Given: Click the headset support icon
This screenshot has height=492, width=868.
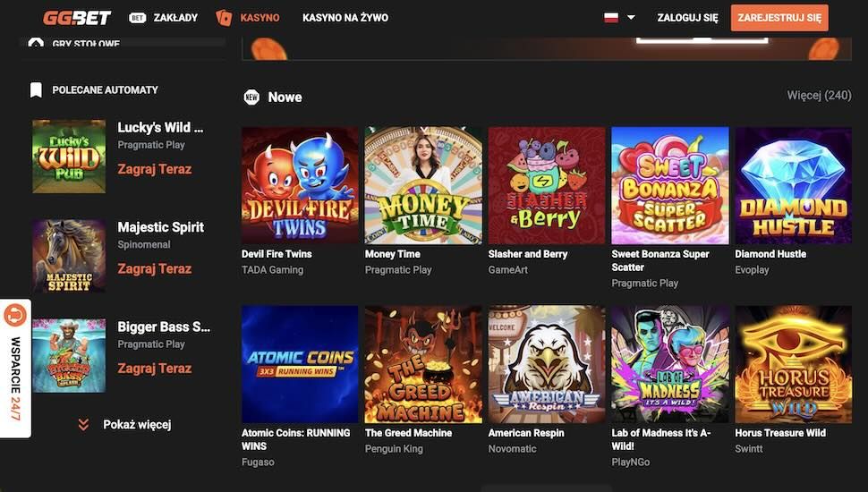Looking at the screenshot, I should click(15, 316).
